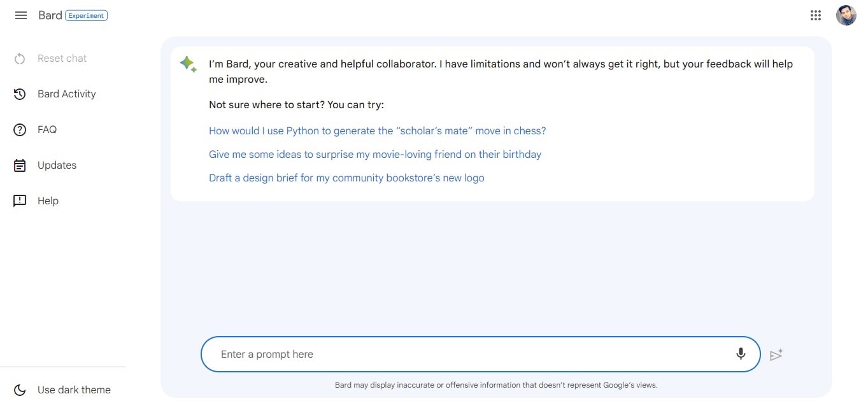Click the send prompt arrow icon
The width and height of the screenshot is (868, 408).
pos(776,355)
